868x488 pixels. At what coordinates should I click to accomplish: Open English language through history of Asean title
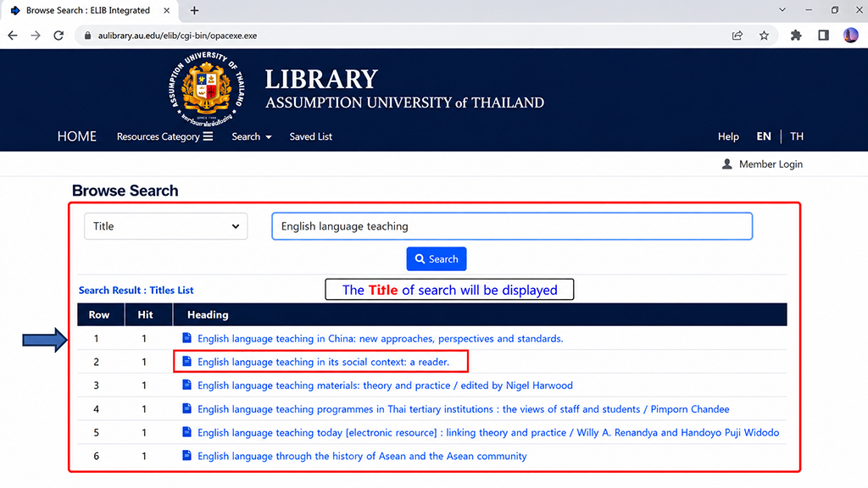click(362, 457)
